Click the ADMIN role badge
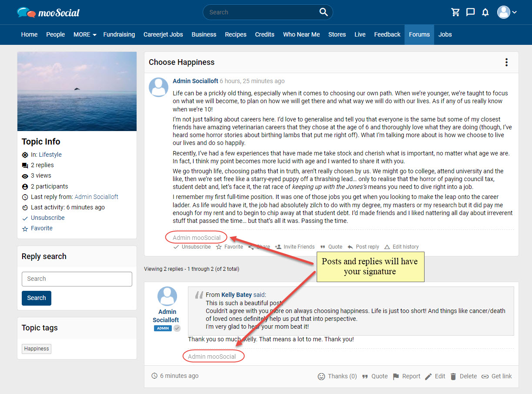532x394 pixels. tap(163, 328)
